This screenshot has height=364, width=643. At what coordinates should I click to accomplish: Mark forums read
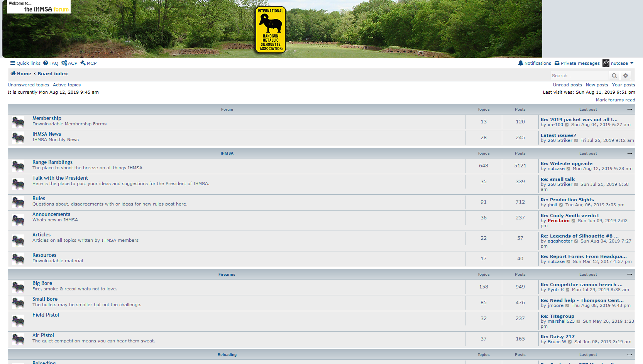point(615,100)
